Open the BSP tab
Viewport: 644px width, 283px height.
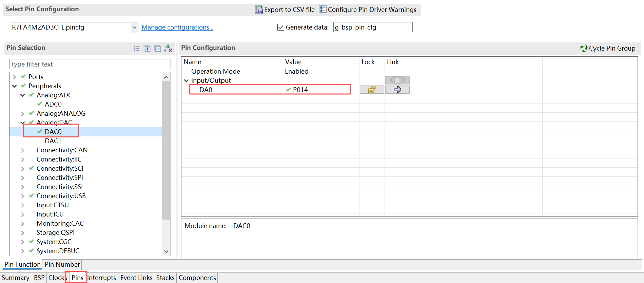(39, 278)
